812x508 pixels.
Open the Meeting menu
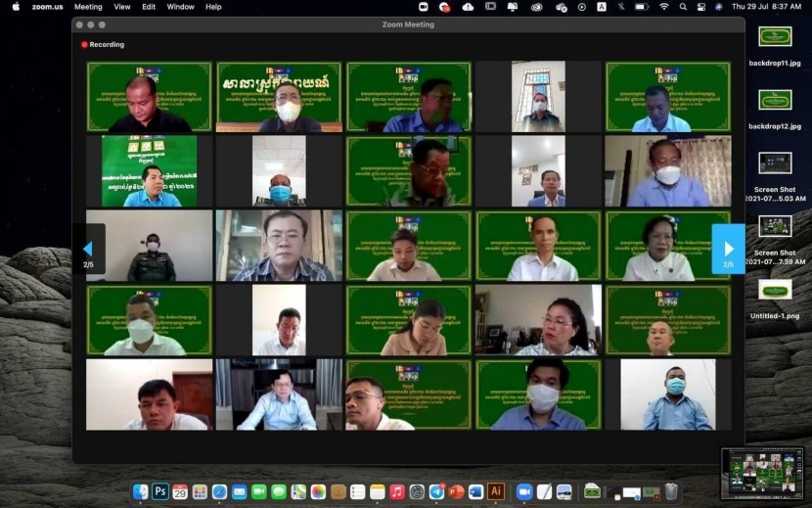(88, 7)
